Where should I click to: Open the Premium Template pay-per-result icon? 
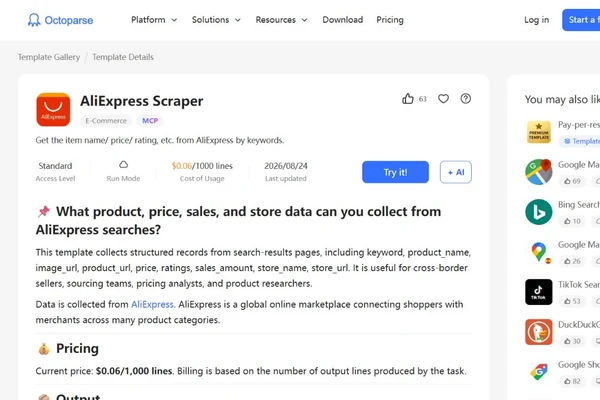click(539, 132)
